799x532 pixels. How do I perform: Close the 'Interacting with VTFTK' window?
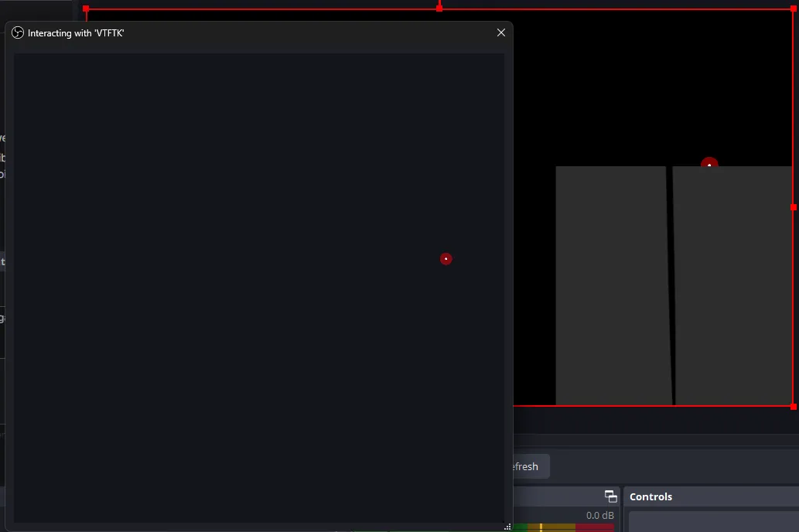[500, 32]
